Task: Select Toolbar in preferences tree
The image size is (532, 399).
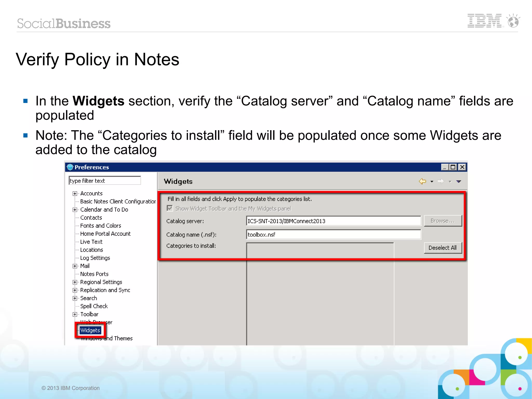Action: pyautogui.click(x=89, y=314)
